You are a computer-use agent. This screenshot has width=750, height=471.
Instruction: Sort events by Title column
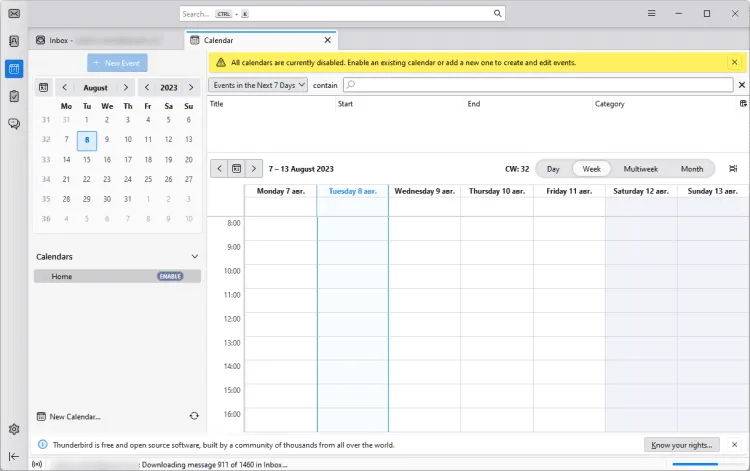pos(272,104)
